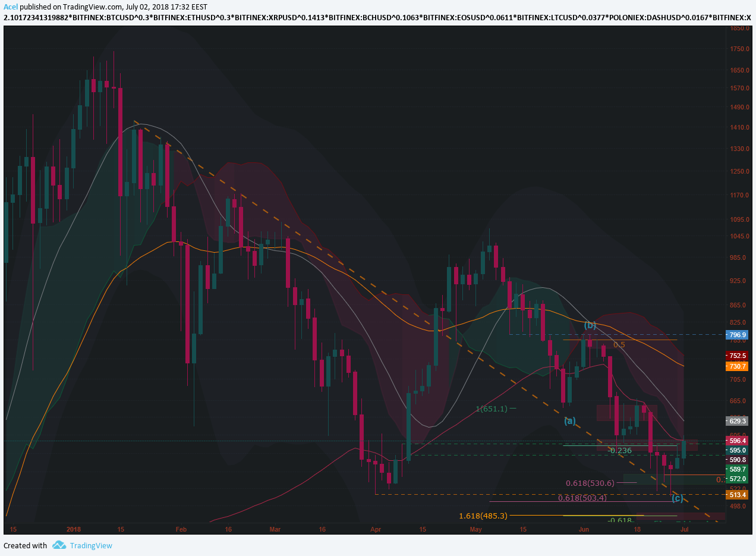
Task: Click the gray 629.3 price label
Action: click(737, 421)
